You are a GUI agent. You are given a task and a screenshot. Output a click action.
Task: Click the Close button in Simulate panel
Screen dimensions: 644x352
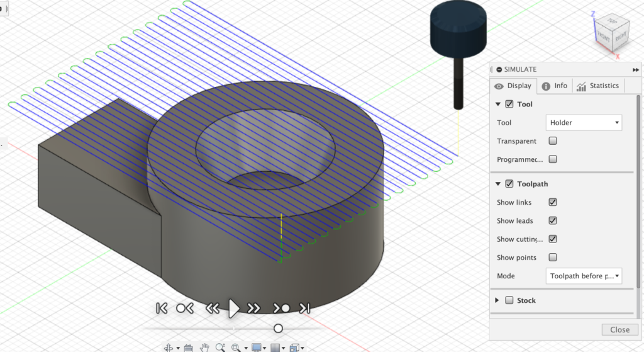[619, 329]
